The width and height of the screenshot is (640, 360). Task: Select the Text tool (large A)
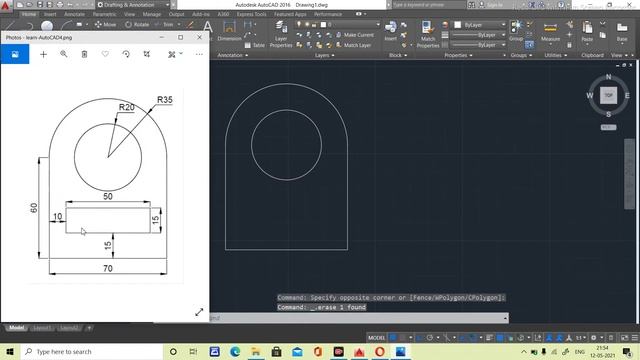(x=208, y=27)
